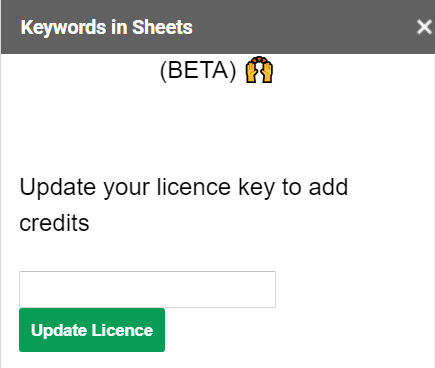Viewport: 435px width, 368px height.
Task: Focus the licence key input field
Action: coord(147,289)
